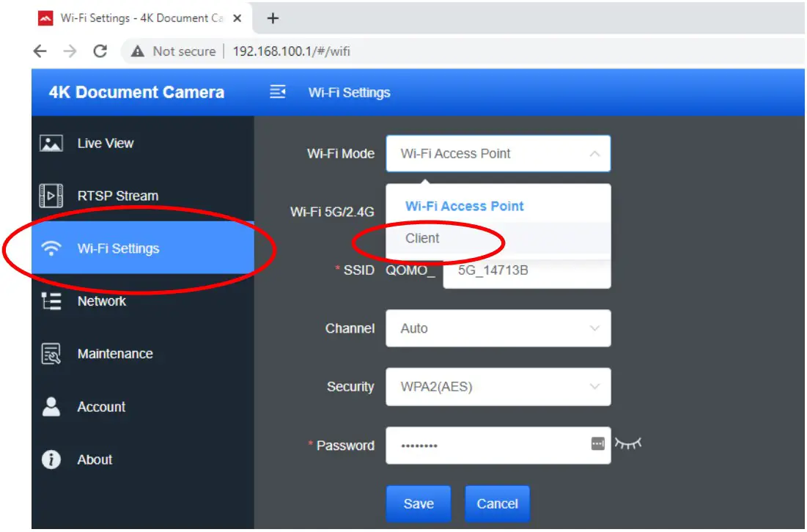Screen dimensions: 807x532
Task: Open the RTSP Stream page
Action: point(143,196)
